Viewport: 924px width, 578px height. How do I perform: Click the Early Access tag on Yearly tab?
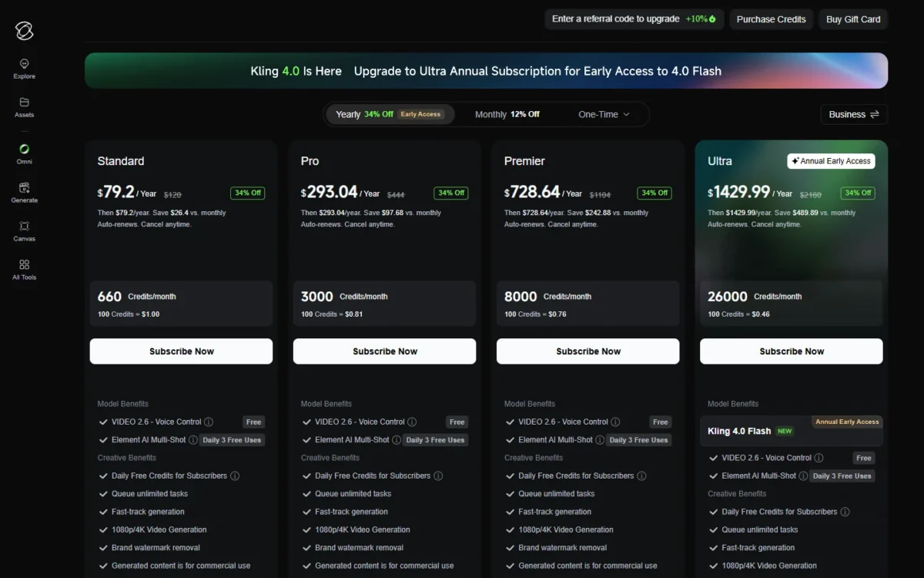(420, 114)
